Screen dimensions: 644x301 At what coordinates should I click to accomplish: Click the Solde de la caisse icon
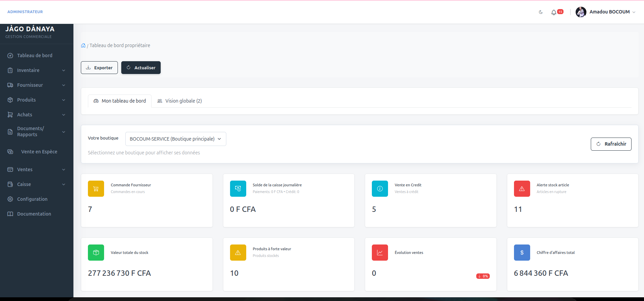tap(238, 189)
